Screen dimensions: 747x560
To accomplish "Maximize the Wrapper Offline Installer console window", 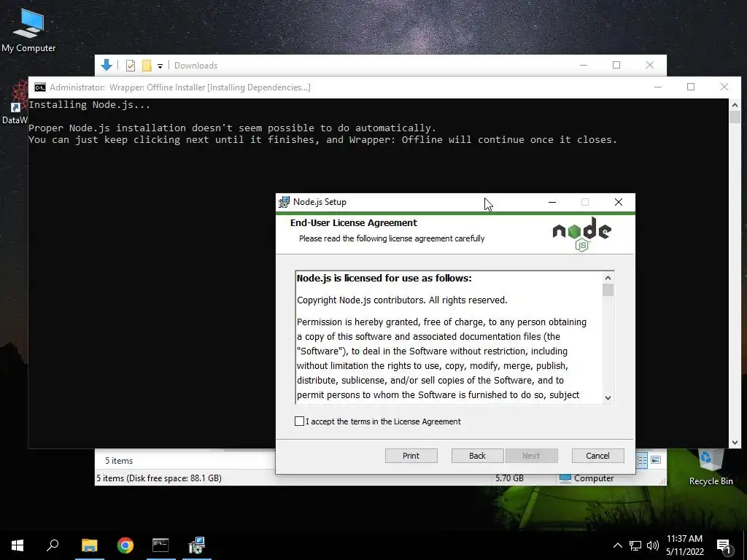I will point(691,87).
